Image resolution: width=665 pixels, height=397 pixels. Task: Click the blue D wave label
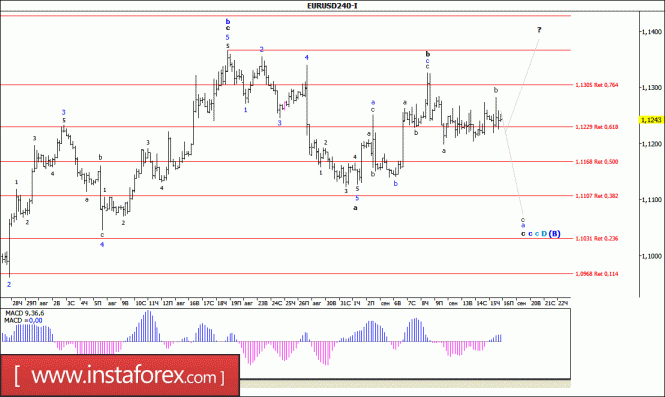[544, 234]
